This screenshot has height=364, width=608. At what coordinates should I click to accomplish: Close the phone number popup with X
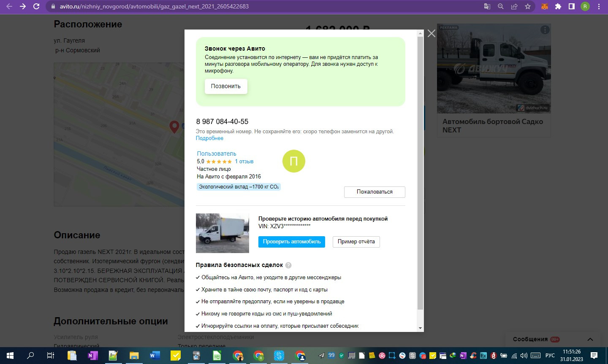(x=431, y=33)
